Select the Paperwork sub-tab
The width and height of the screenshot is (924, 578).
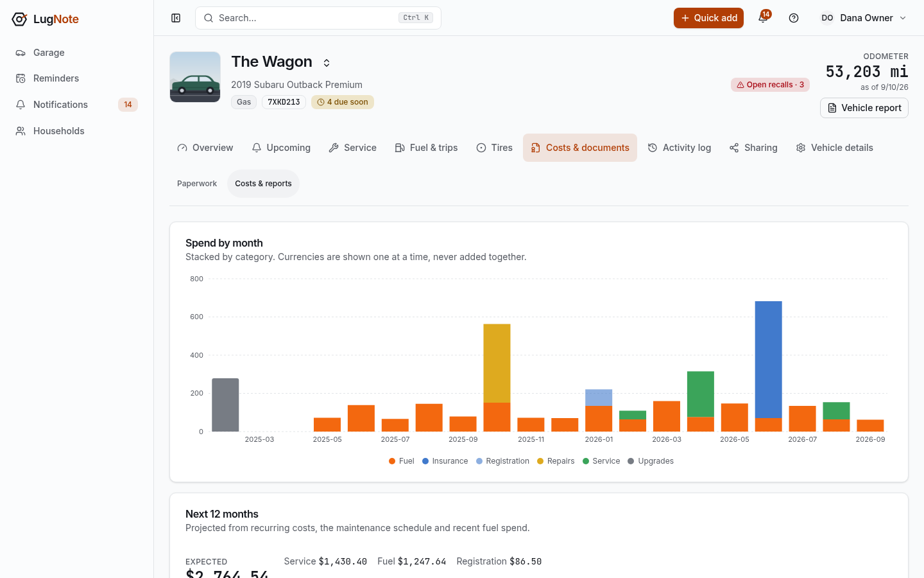(x=197, y=184)
